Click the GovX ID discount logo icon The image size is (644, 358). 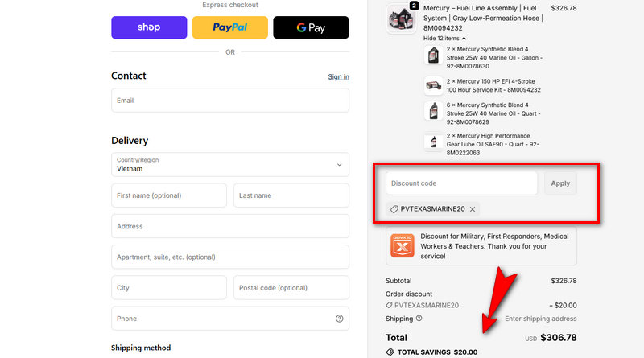tap(402, 245)
